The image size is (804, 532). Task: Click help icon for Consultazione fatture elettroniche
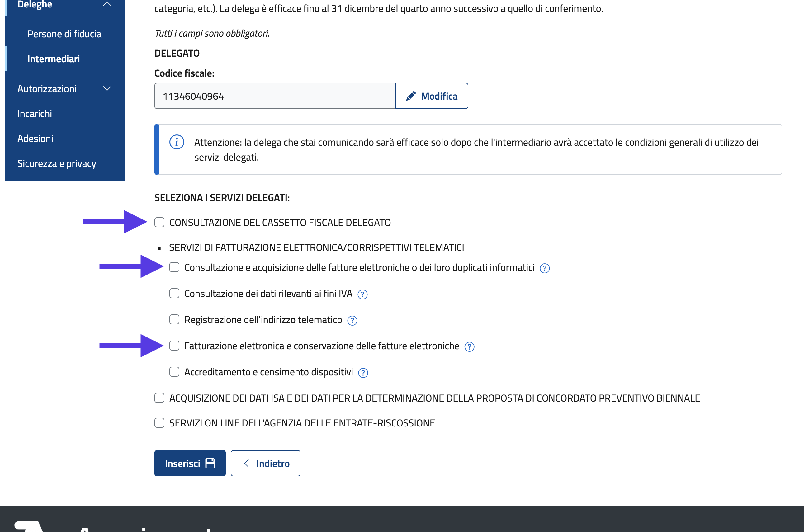pyautogui.click(x=544, y=268)
